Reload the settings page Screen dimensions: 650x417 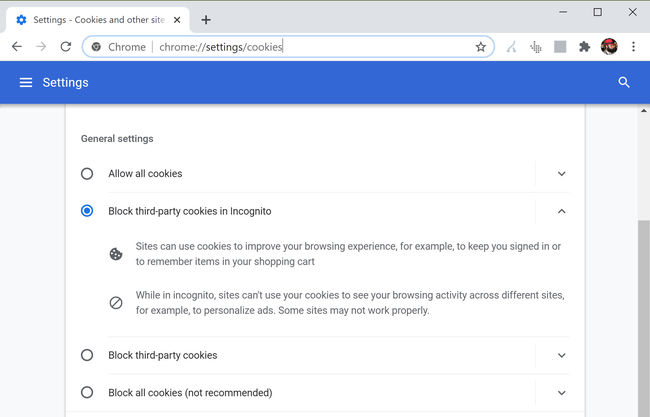click(x=65, y=46)
